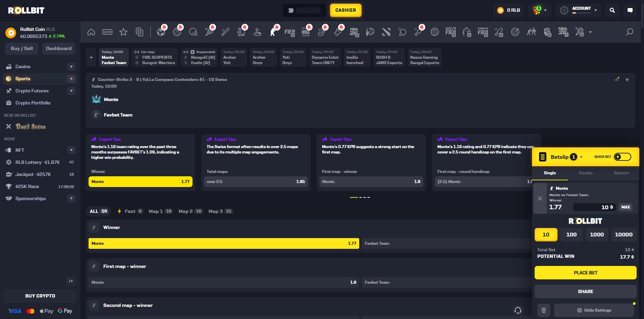Select the MMA sport icon
The image size is (644, 319).
[x=306, y=32]
